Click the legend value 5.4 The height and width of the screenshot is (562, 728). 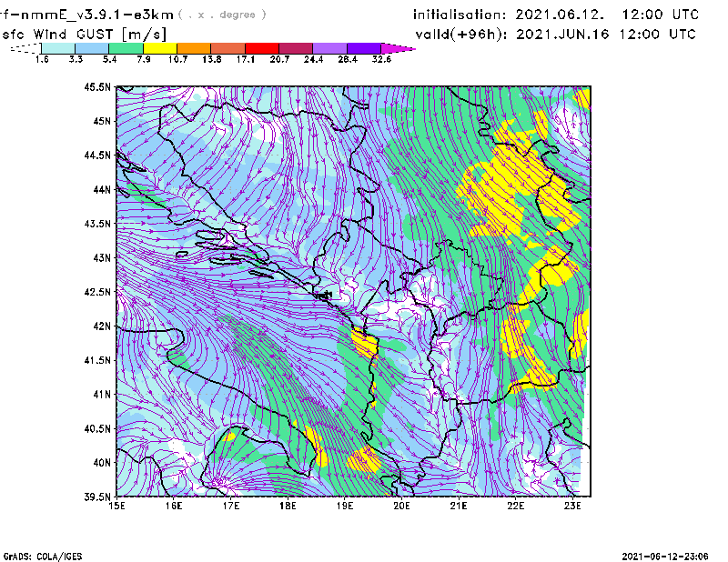pos(109,59)
